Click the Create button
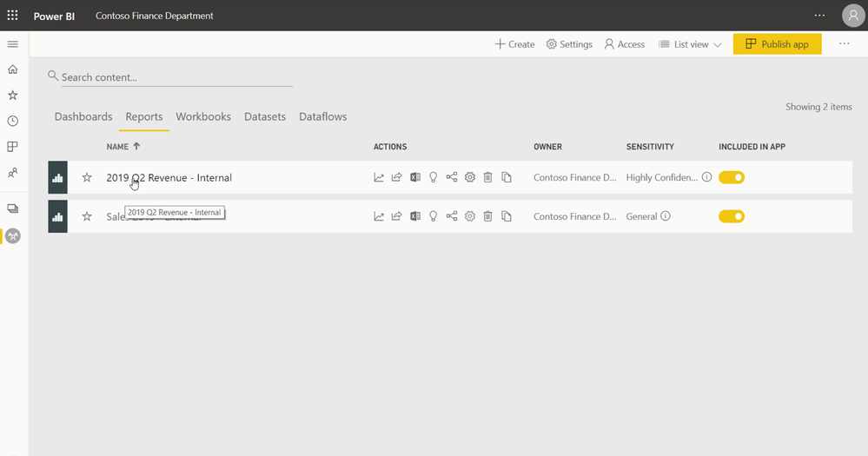868x456 pixels. [x=514, y=44]
